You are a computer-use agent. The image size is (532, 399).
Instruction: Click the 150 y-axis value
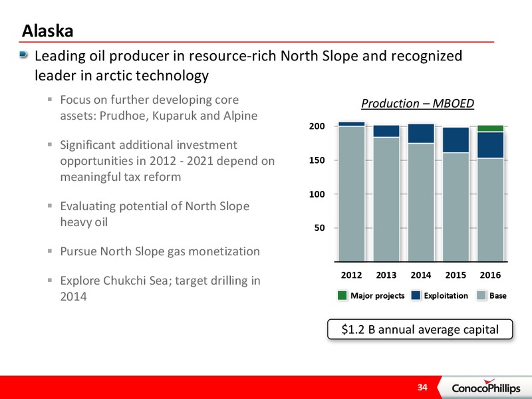point(317,160)
